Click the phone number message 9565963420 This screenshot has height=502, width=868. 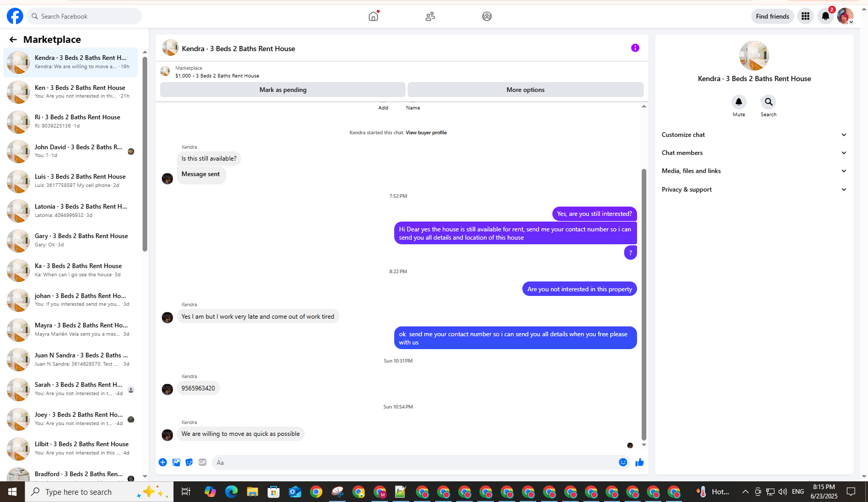pyautogui.click(x=198, y=388)
